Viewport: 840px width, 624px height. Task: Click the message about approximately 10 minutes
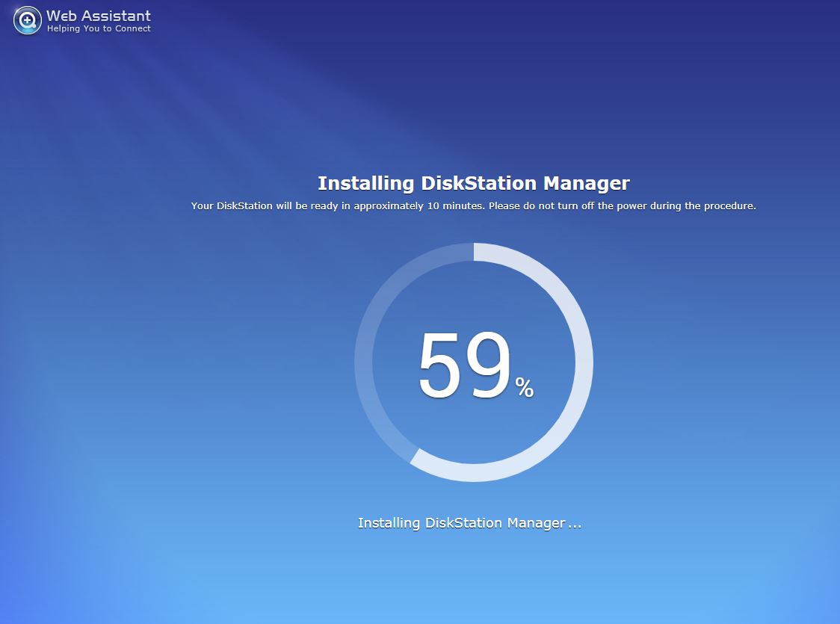point(474,206)
